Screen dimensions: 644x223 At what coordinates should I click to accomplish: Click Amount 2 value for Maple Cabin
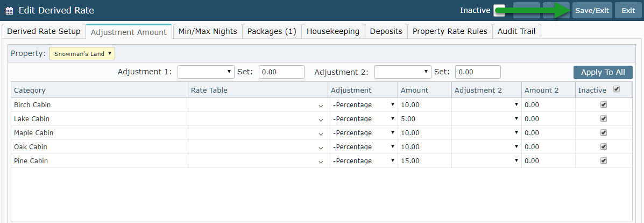(x=548, y=133)
